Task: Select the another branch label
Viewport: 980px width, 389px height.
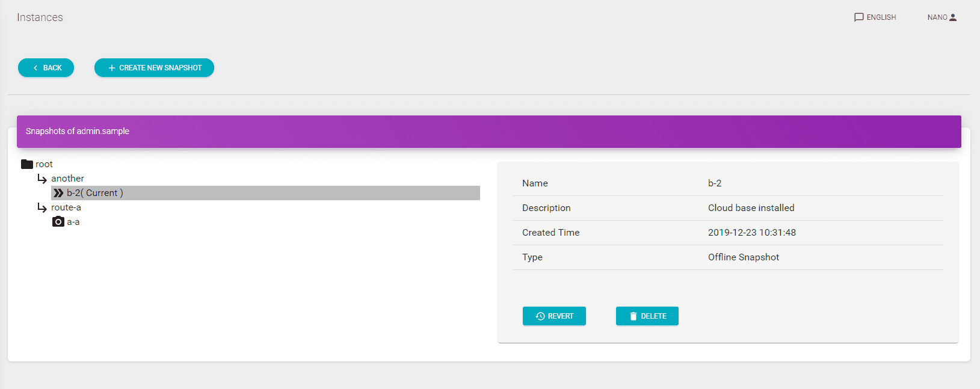Action: [x=67, y=179]
